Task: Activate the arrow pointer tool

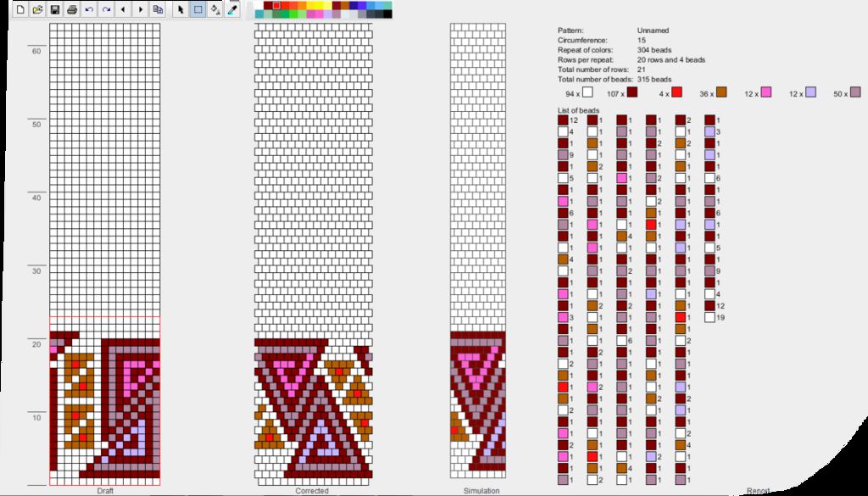Action: tap(180, 10)
